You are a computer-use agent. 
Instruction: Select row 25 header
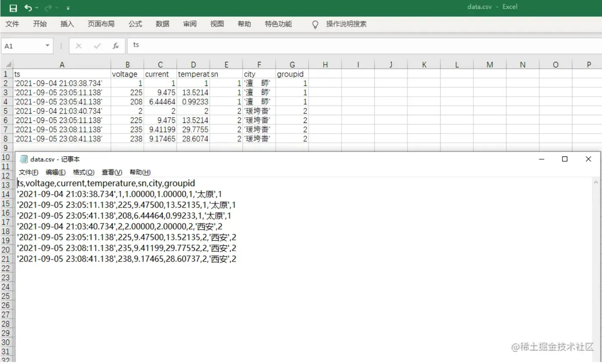click(6, 296)
